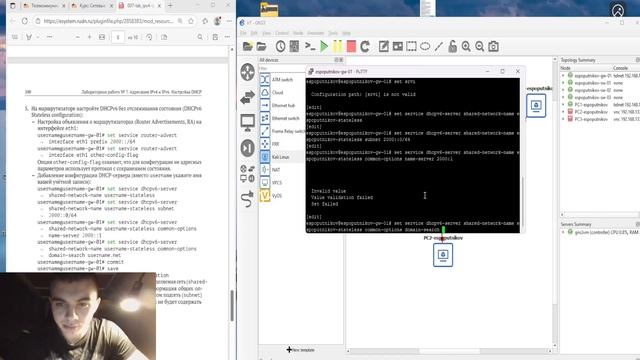
Task: Toggle show interface labels icon
Action: [x=294, y=47]
